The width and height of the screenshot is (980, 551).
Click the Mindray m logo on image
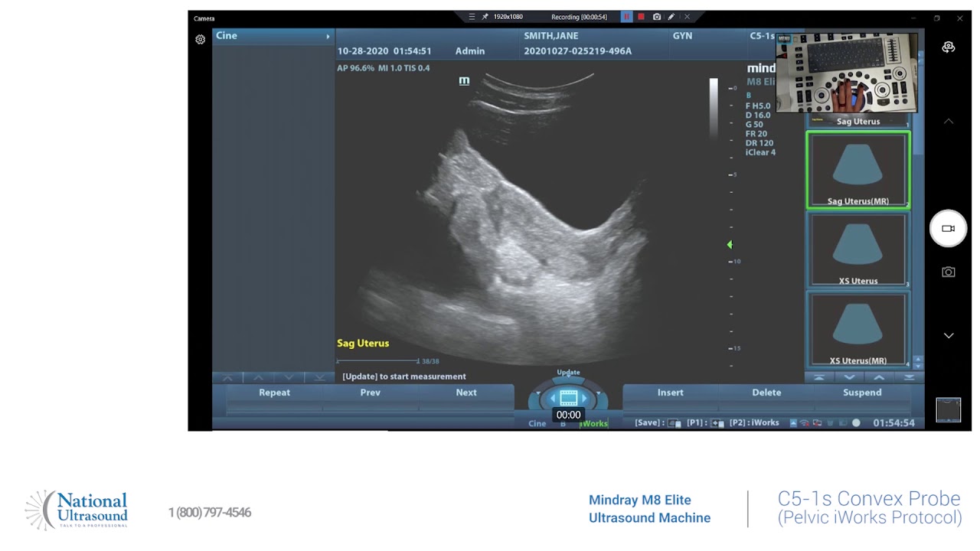click(x=464, y=80)
